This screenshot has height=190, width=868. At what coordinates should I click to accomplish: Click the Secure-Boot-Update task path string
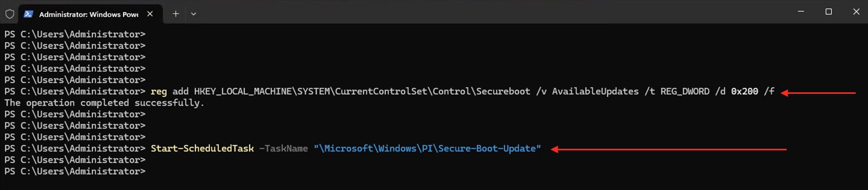427,149
